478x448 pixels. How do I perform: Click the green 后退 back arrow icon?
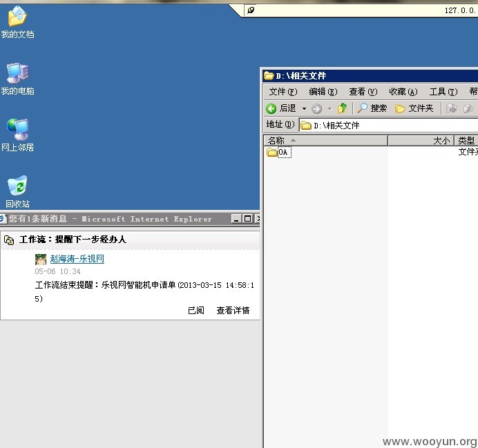click(271, 108)
